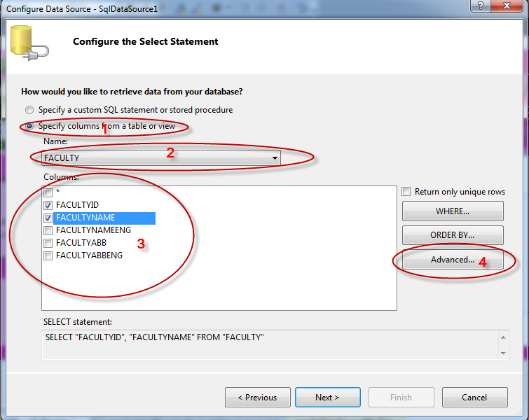The height and width of the screenshot is (420, 529).
Task: Check the FACULTYABBENG column checkbox
Action: pos(48,255)
